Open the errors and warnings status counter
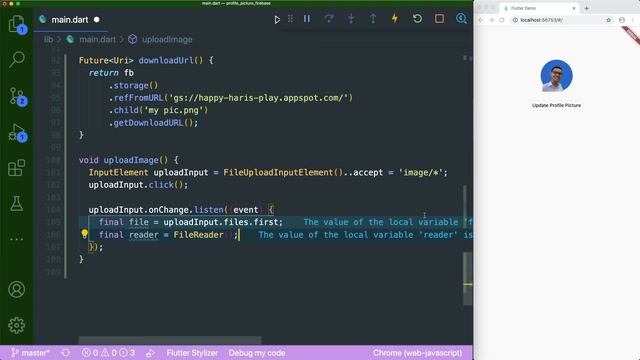The width and height of the screenshot is (640, 360). 108,353
